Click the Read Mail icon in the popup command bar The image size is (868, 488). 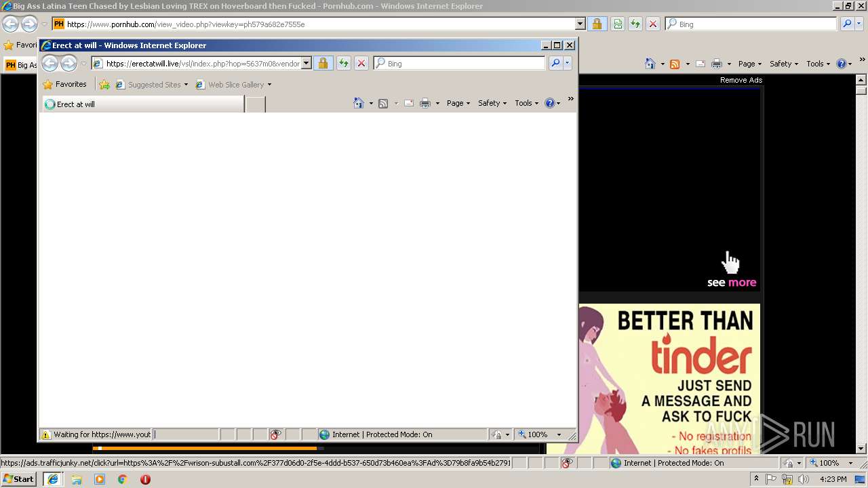pyautogui.click(x=409, y=103)
